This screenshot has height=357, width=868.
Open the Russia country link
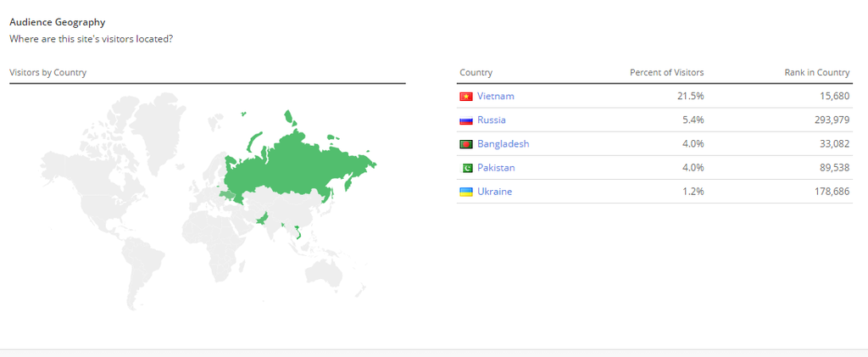click(491, 120)
